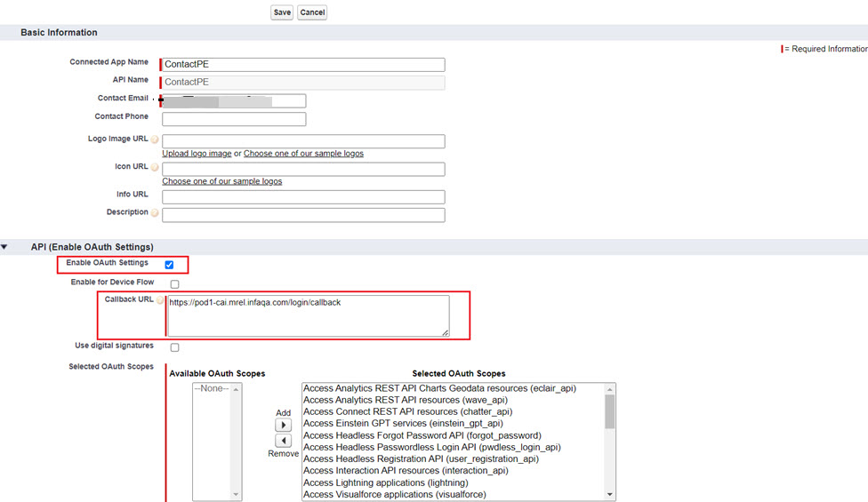Viewport: 868px width, 502px height.
Task: Show help icon next to Logo Image URL
Action: [x=155, y=139]
